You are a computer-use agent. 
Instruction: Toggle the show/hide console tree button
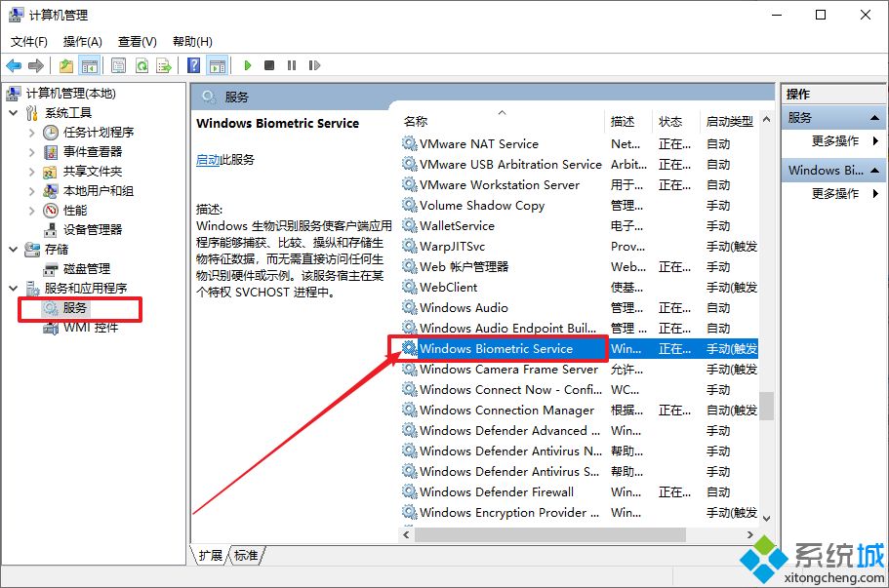[x=90, y=65]
